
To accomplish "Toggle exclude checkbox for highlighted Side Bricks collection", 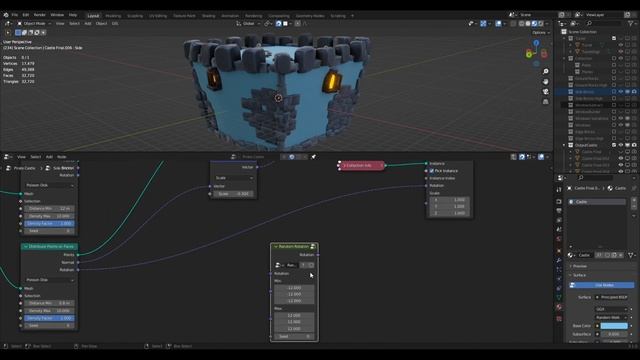I will (x=614, y=92).
